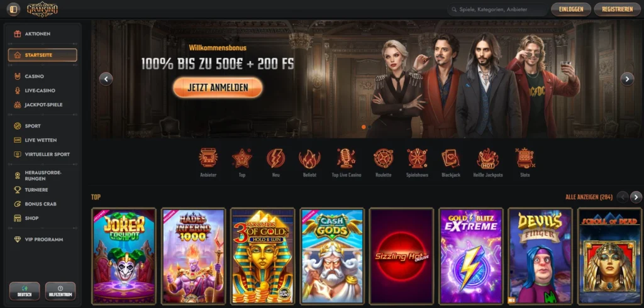Toggle the sidebar collapse icon
Viewport: 644px width, 308px height.
click(14, 9)
